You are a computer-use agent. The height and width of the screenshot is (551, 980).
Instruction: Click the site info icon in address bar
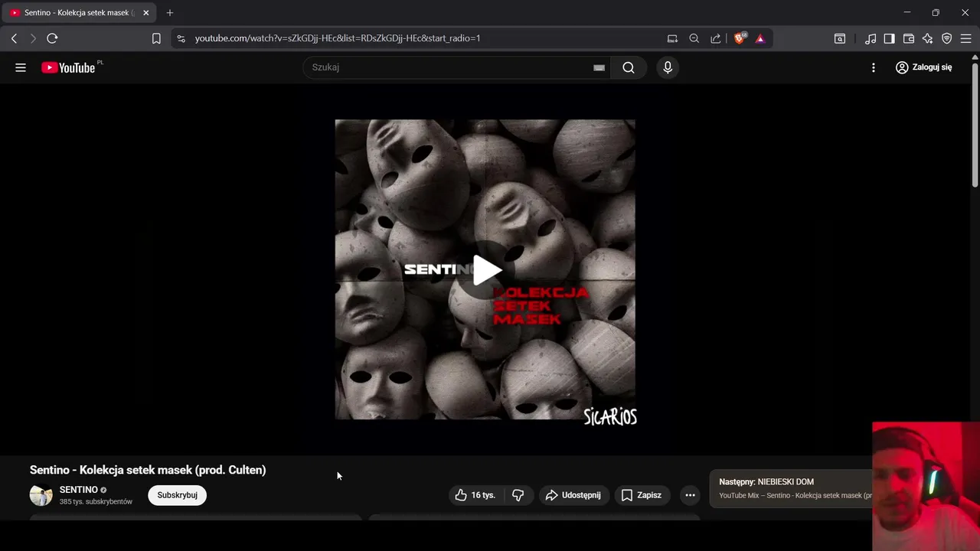(x=181, y=38)
